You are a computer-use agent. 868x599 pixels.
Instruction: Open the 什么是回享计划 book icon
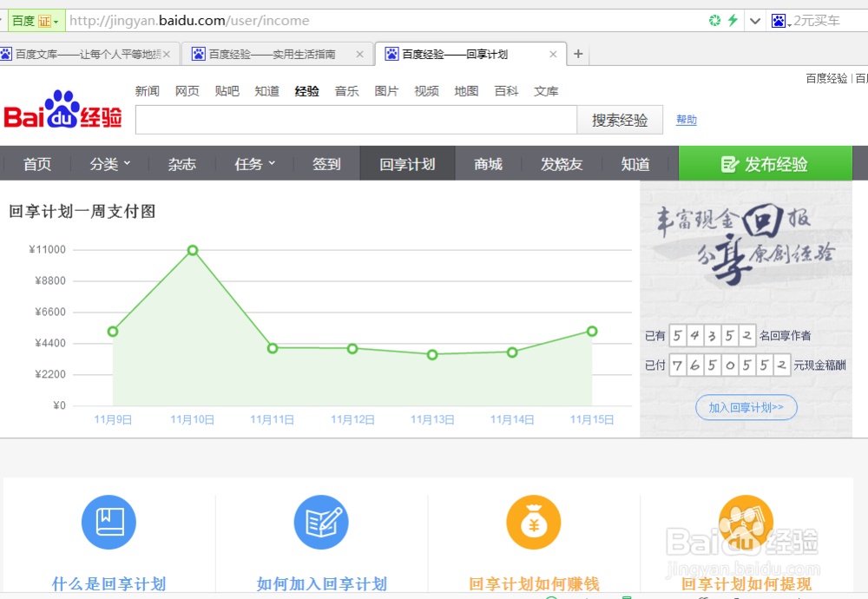point(108,522)
